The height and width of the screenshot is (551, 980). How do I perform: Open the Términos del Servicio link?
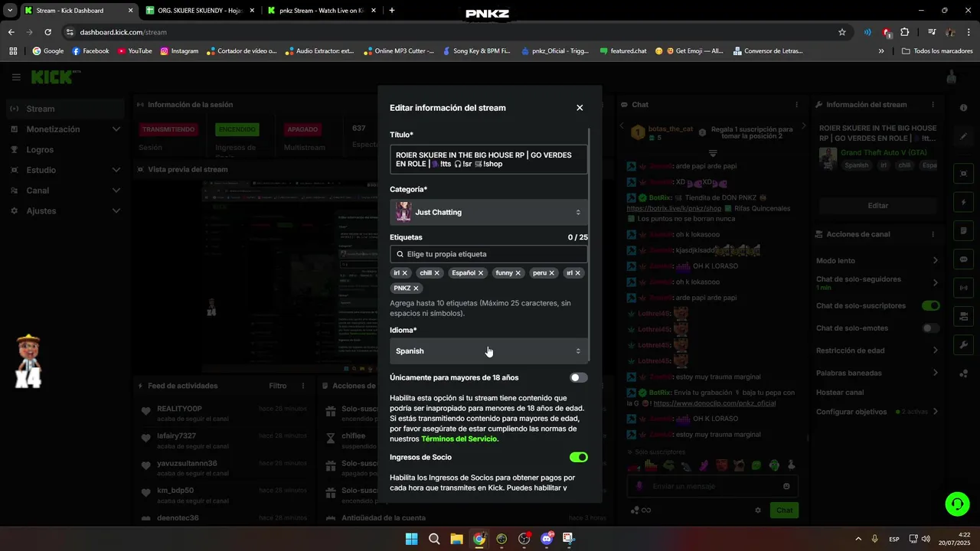pos(459,439)
